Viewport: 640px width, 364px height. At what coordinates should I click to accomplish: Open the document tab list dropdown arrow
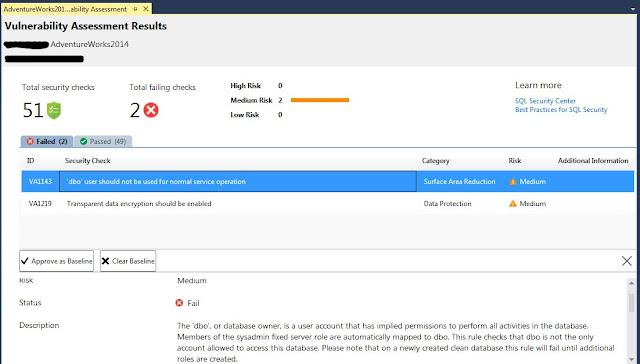[x=633, y=9]
